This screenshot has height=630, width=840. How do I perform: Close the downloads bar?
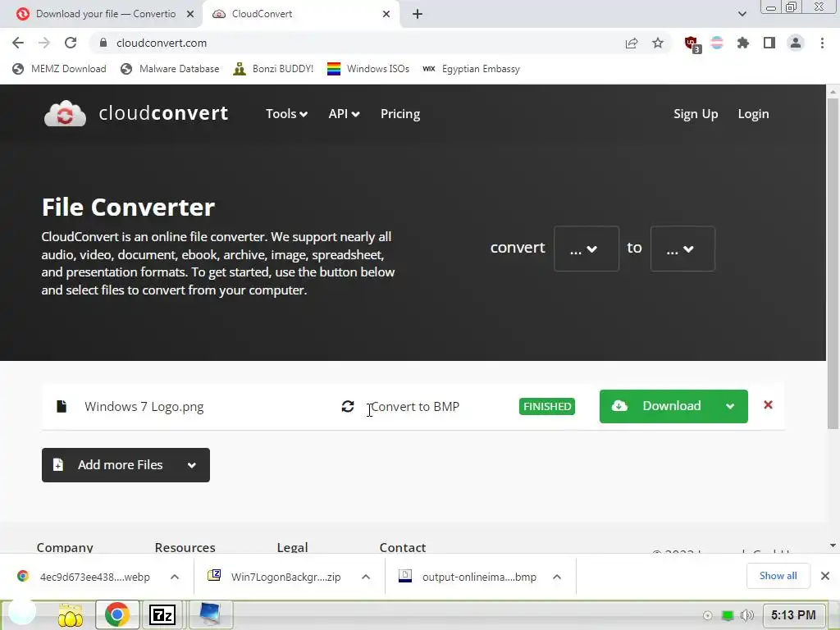[825, 576]
